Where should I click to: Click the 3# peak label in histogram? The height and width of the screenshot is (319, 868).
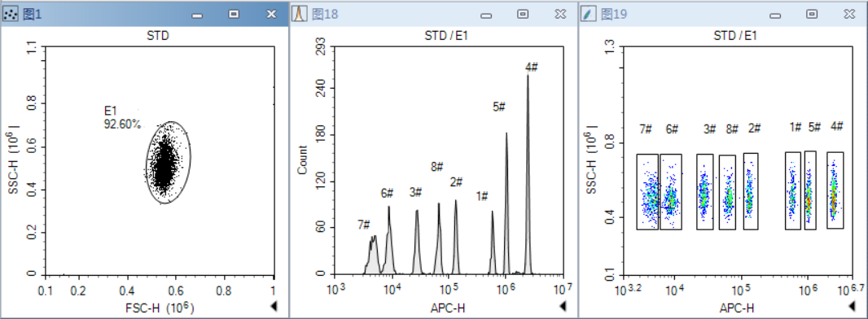(416, 192)
